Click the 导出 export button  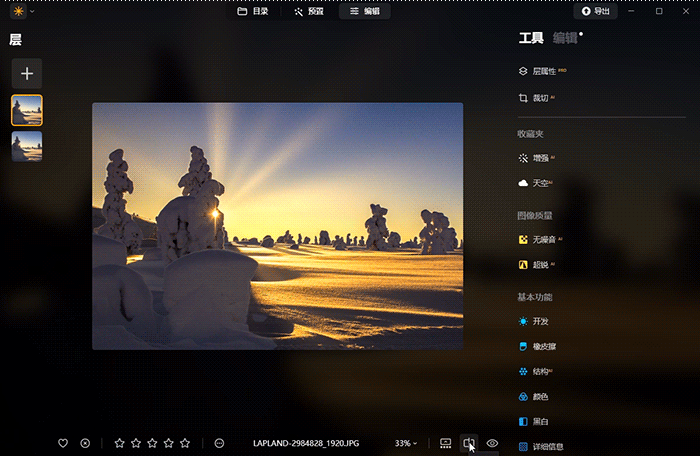click(x=596, y=11)
